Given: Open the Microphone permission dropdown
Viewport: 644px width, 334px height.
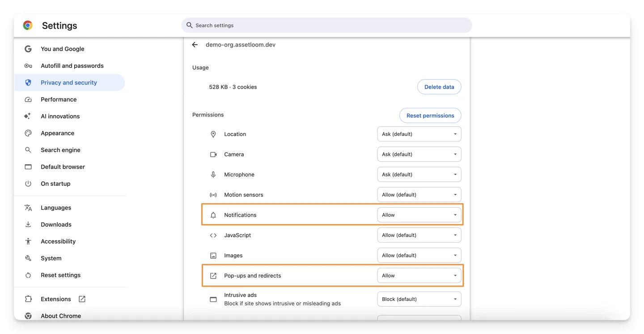Looking at the screenshot, I should tap(419, 175).
